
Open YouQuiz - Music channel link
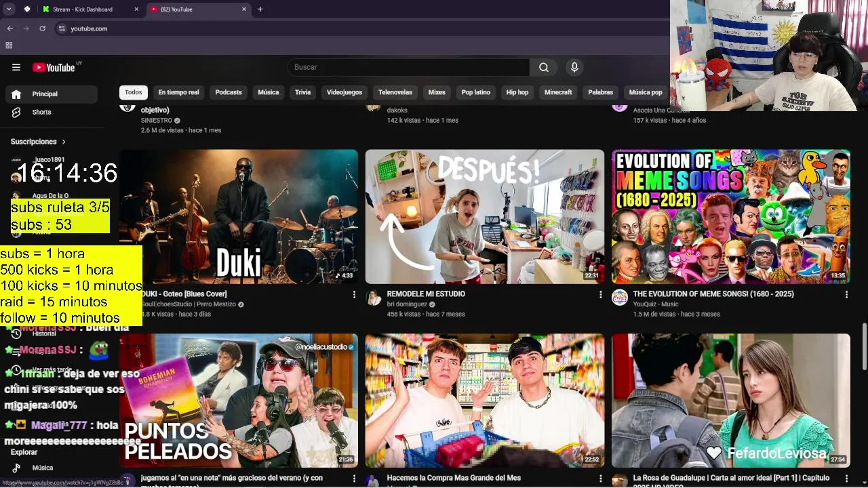coord(656,304)
